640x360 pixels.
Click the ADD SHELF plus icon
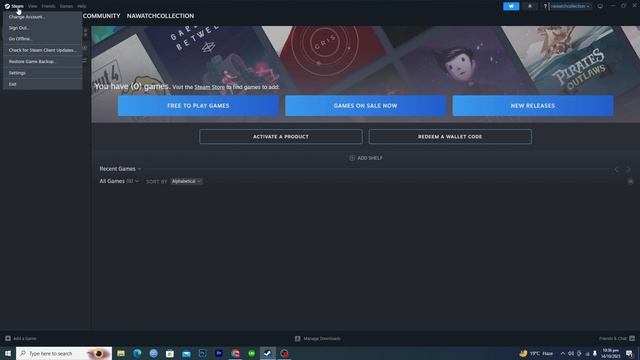tap(352, 158)
